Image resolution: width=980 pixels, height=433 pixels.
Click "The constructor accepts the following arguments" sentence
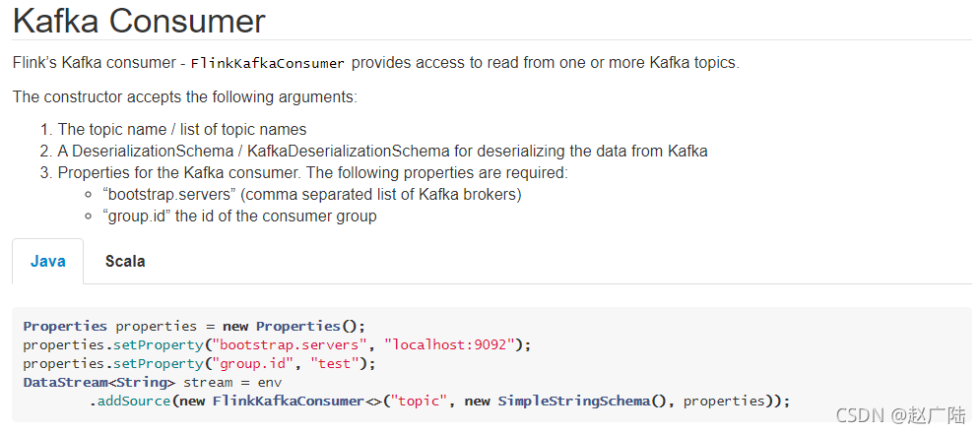pos(185,96)
